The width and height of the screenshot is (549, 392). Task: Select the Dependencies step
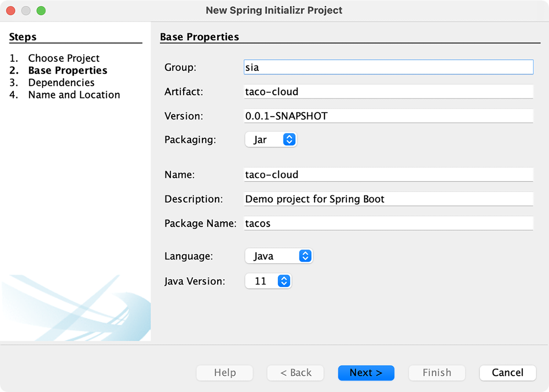point(61,83)
